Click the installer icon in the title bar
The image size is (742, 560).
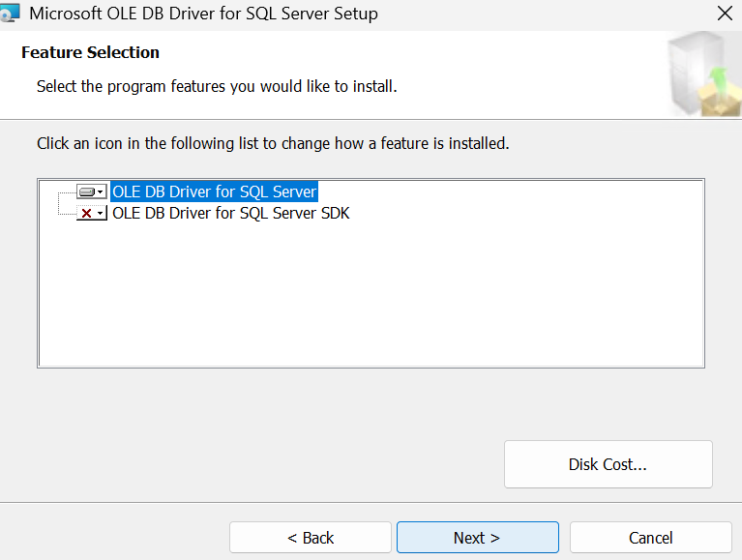(x=10, y=13)
